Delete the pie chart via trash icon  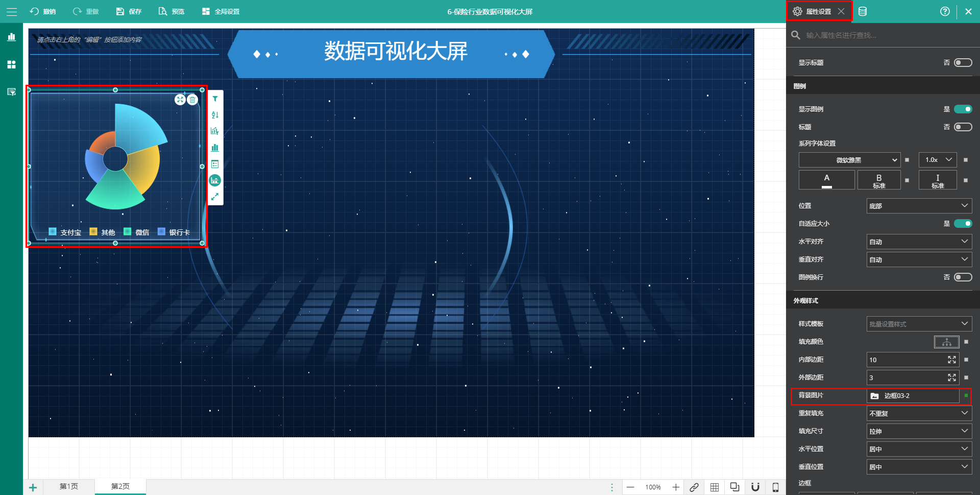click(x=192, y=100)
